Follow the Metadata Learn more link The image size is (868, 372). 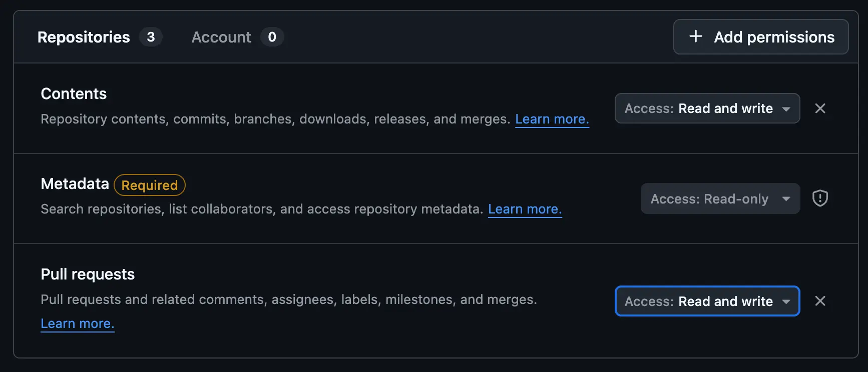point(525,209)
